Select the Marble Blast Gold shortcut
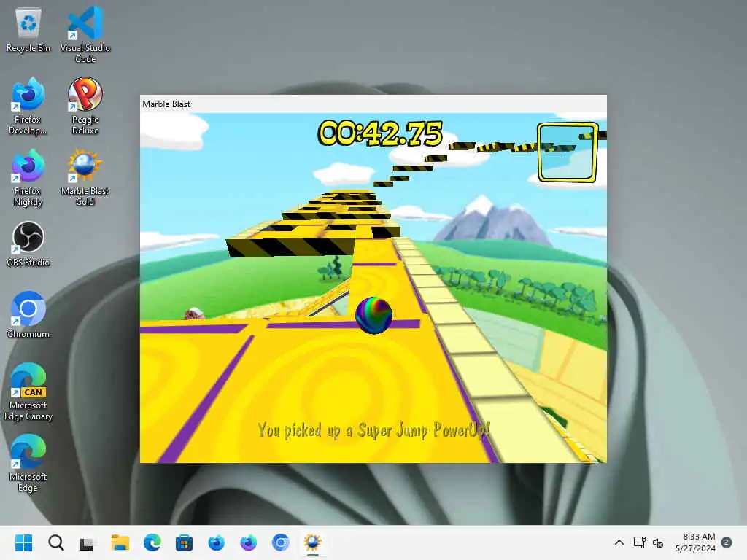 (x=85, y=178)
